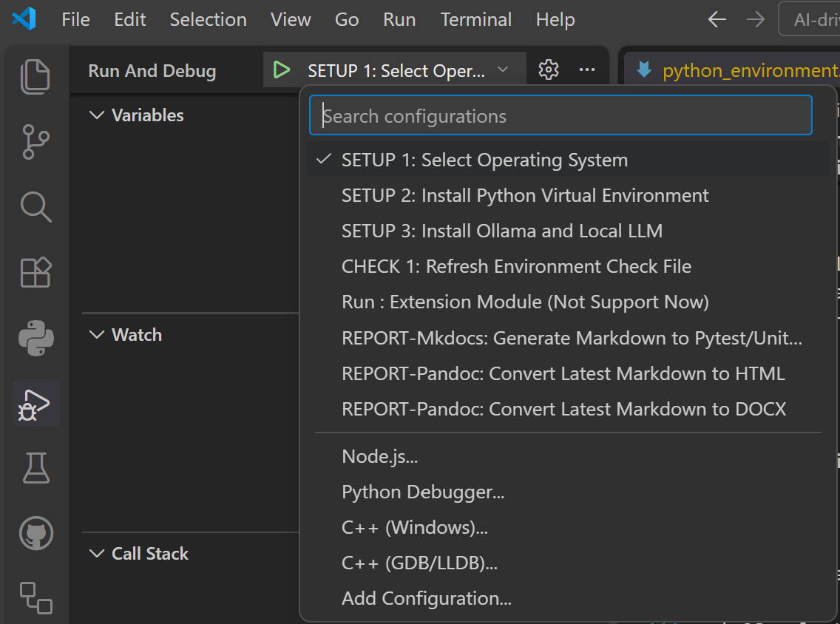Collapse the Variables section

(136, 115)
